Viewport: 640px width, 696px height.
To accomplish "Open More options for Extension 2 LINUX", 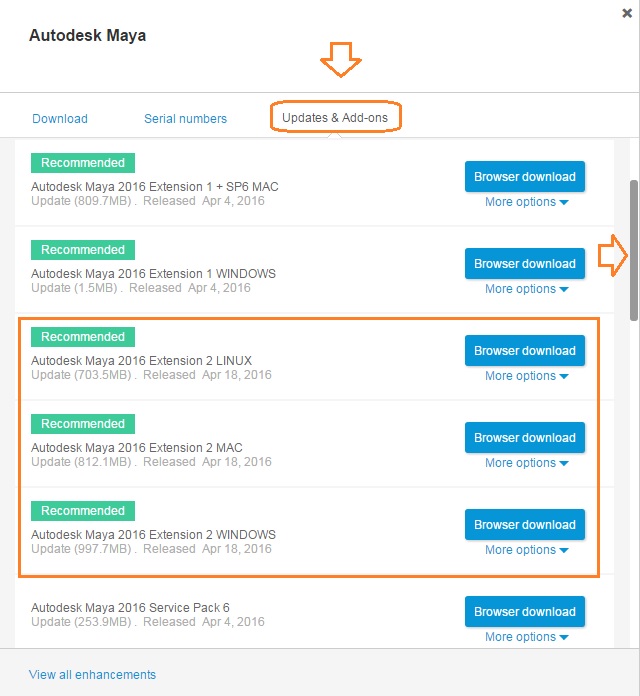I will [526, 376].
